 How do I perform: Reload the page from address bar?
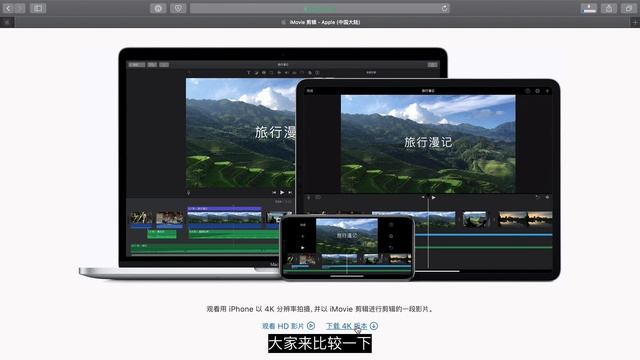coord(444,8)
